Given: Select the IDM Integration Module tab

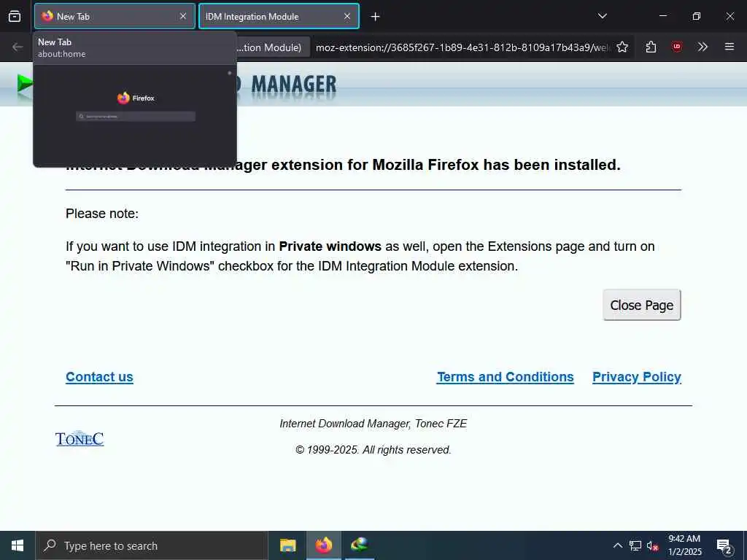Looking at the screenshot, I should click(279, 16).
